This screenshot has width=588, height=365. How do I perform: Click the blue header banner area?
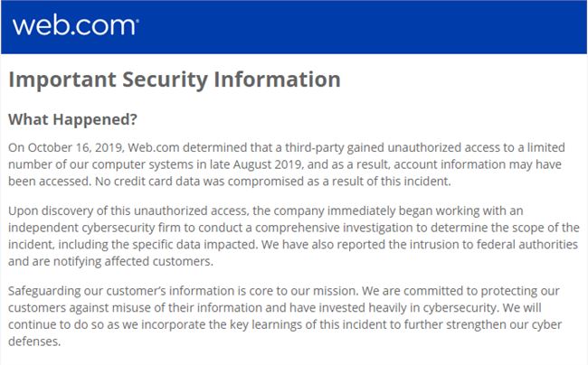pyautogui.click(x=294, y=27)
